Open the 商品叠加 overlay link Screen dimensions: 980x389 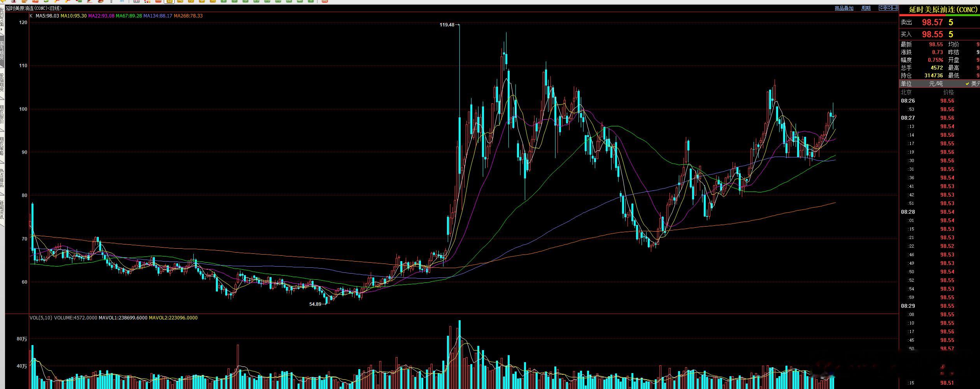844,8
